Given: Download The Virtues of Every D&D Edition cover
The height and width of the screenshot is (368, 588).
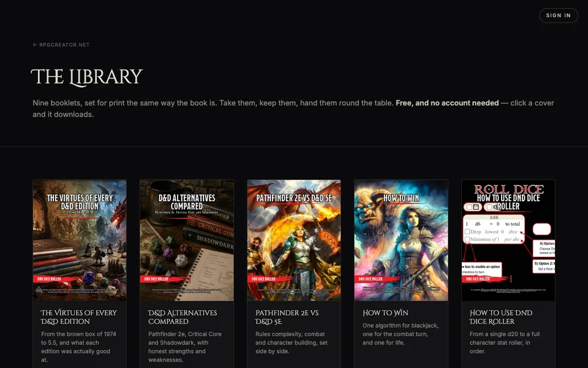Looking at the screenshot, I should point(80,240).
